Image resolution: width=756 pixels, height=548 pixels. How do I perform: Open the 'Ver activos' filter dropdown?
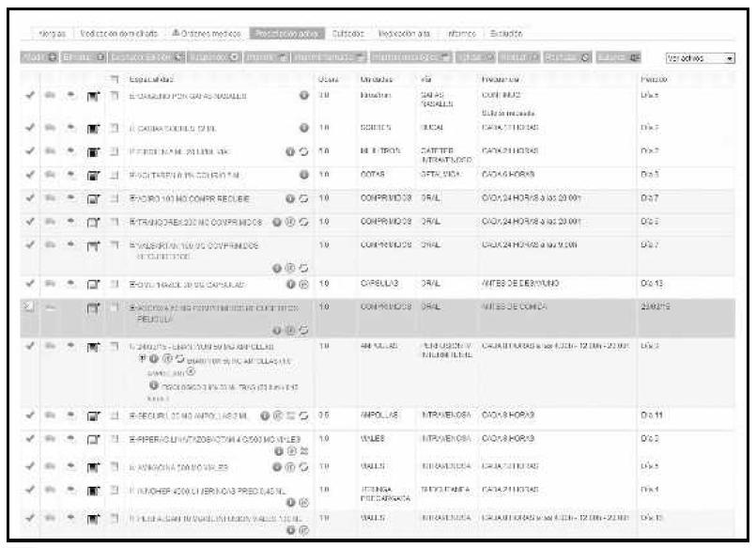point(700,57)
